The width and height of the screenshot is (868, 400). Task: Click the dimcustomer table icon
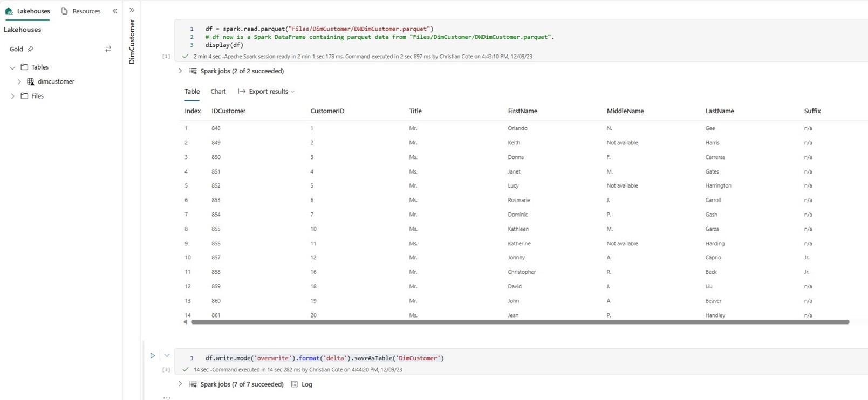(x=31, y=82)
